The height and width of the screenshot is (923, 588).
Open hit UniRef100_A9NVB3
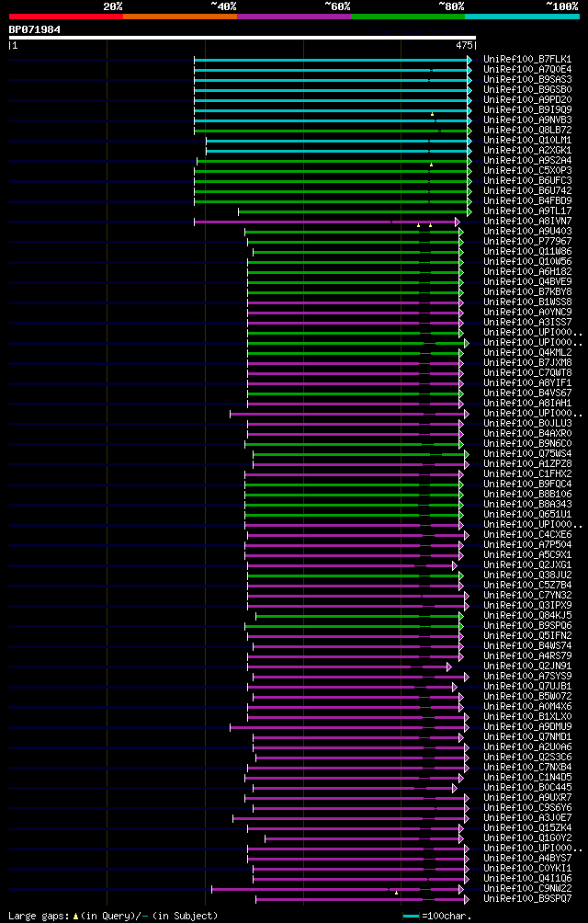point(526,120)
